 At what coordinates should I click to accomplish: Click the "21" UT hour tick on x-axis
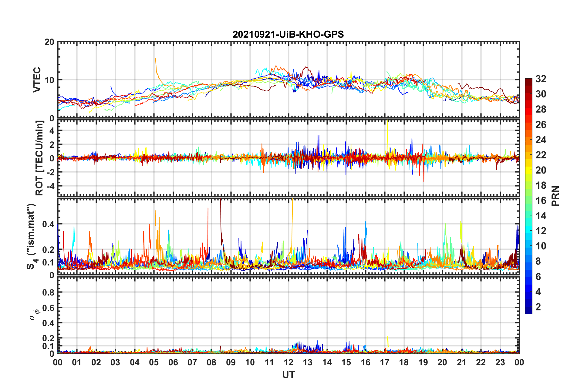pyautogui.click(x=462, y=362)
